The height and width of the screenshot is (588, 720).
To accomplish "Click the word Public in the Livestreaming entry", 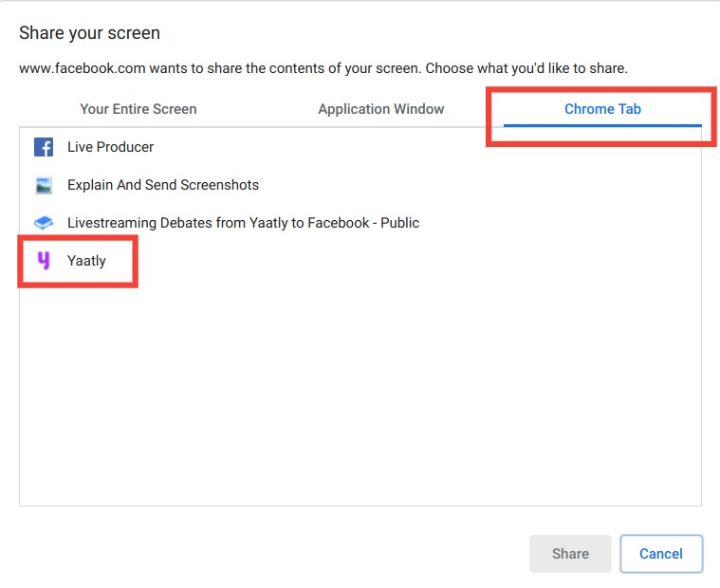I will click(400, 223).
